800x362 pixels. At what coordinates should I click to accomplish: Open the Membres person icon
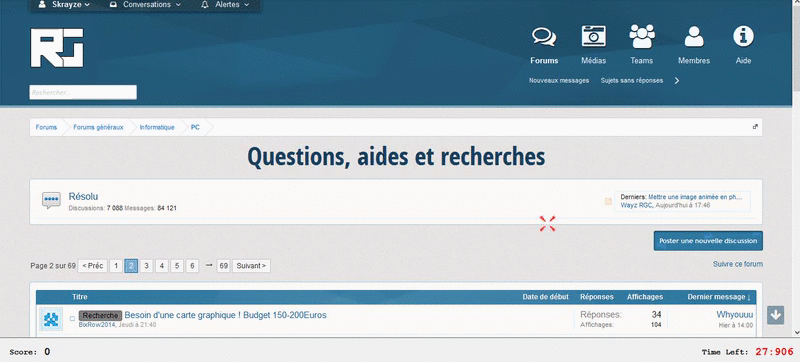694,36
